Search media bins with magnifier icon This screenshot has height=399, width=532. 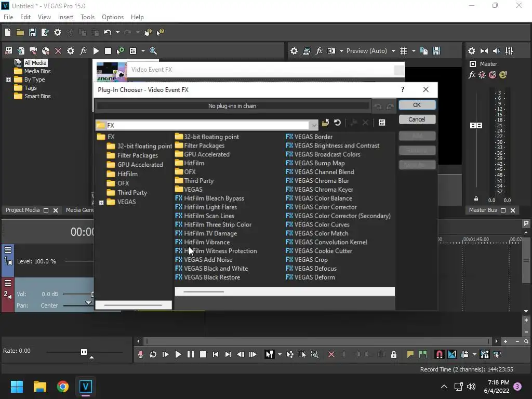(153, 51)
